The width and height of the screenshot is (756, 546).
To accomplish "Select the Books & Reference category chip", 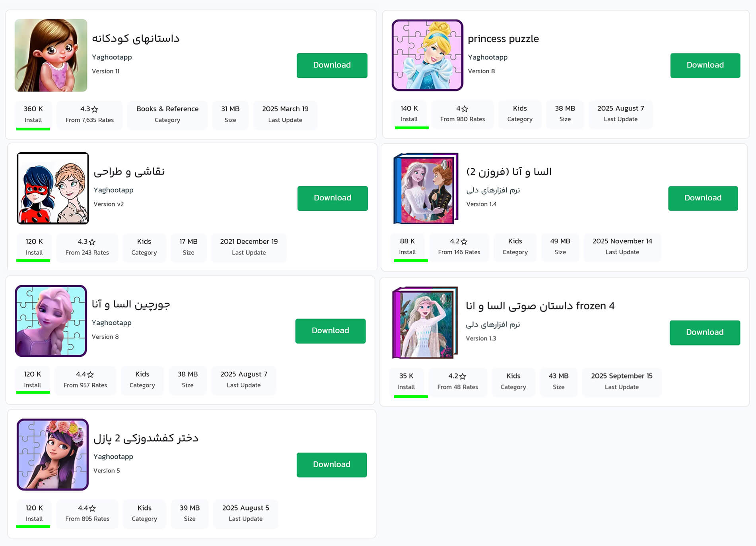I will tap(167, 115).
